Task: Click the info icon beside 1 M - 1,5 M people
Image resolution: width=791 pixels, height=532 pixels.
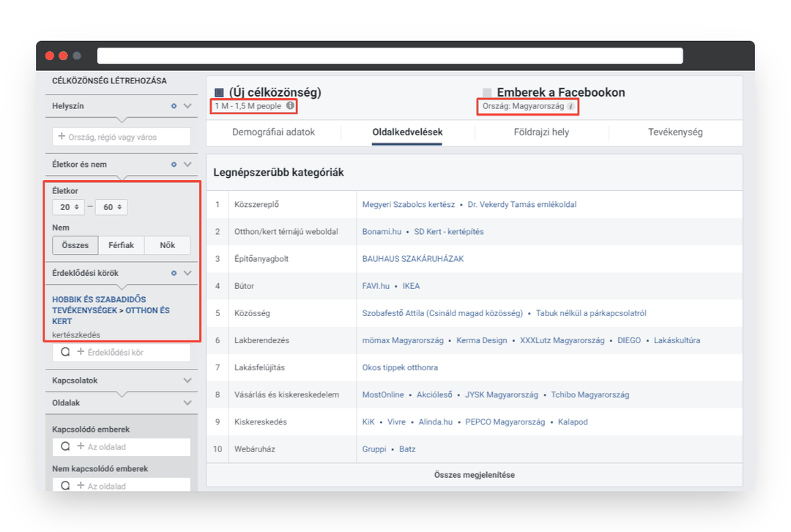Action: 290,106
